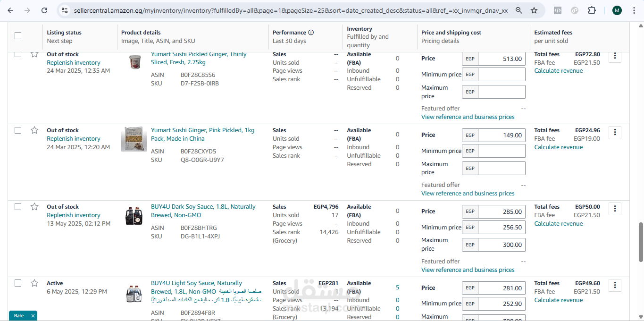
Task: Show Performance info tooltip icon
Action: click(311, 33)
